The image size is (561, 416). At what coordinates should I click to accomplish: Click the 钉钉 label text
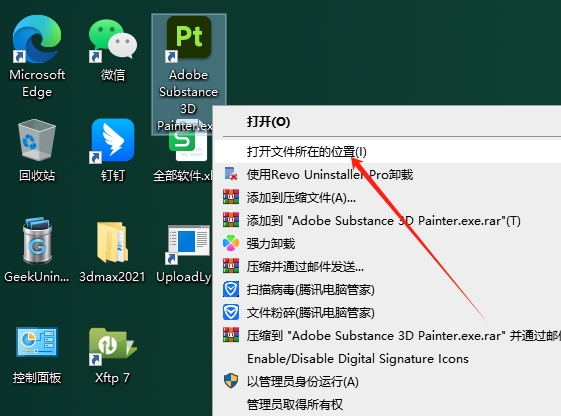[x=113, y=176]
